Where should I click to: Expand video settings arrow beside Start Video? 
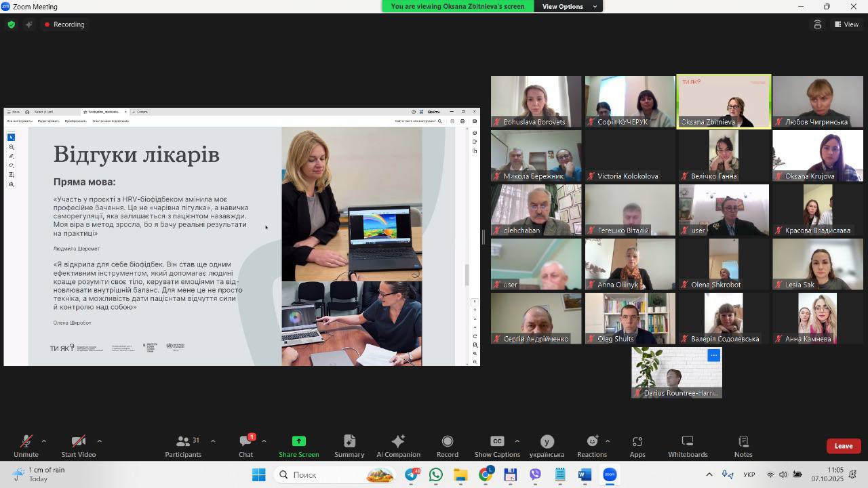pos(99,441)
